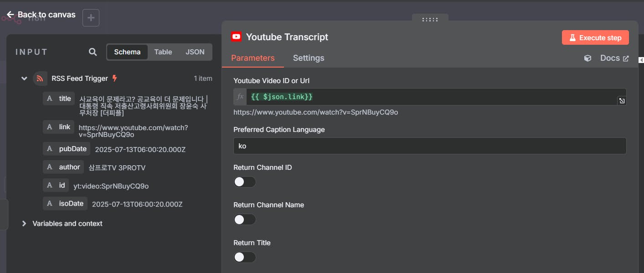Click the plus button beside the workflow logo

(x=91, y=18)
